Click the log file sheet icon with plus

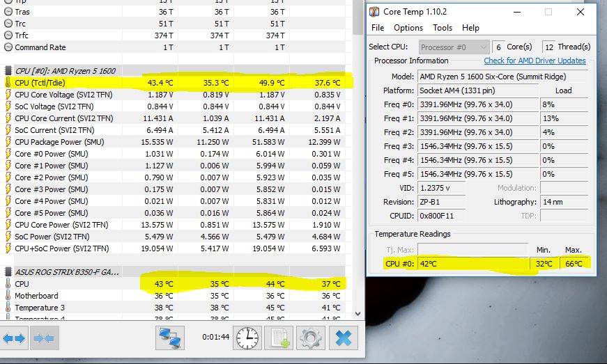click(279, 338)
